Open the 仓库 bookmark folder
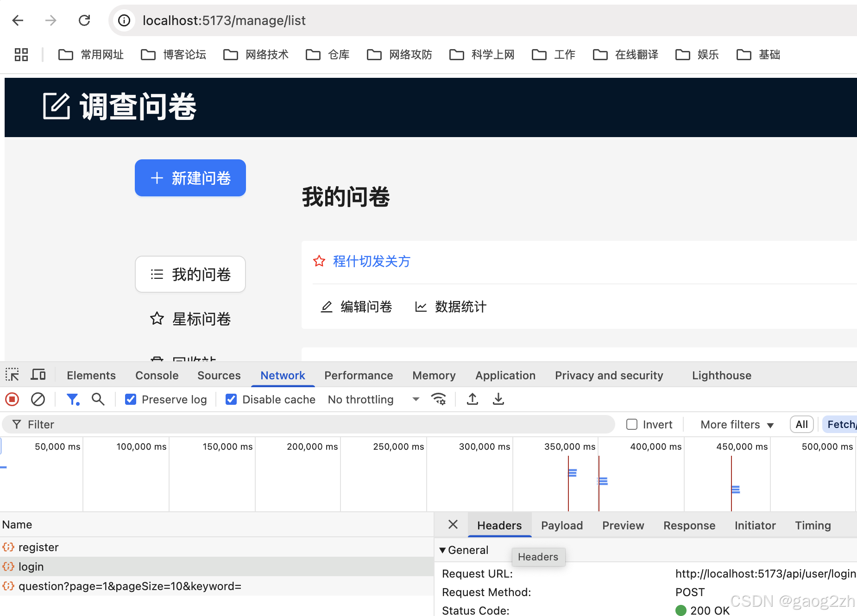The width and height of the screenshot is (857, 616). 328,55
